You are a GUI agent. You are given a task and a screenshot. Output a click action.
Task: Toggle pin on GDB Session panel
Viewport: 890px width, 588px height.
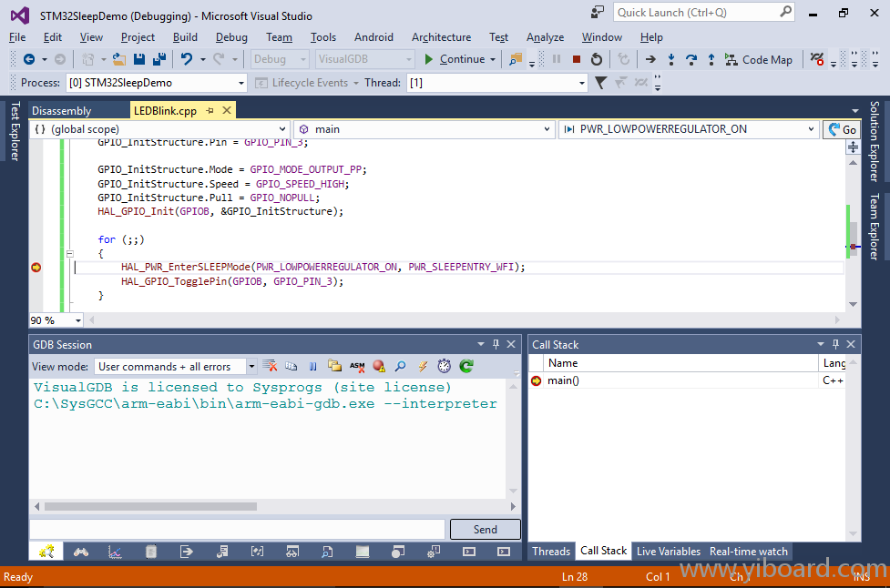click(x=496, y=344)
